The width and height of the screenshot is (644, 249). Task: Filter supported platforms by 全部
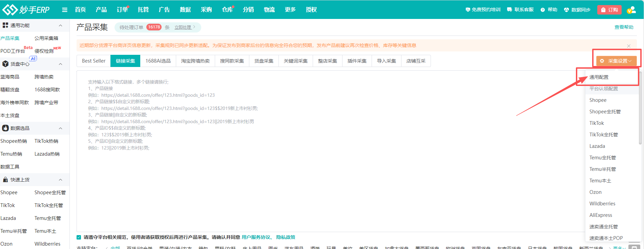[x=115, y=248]
